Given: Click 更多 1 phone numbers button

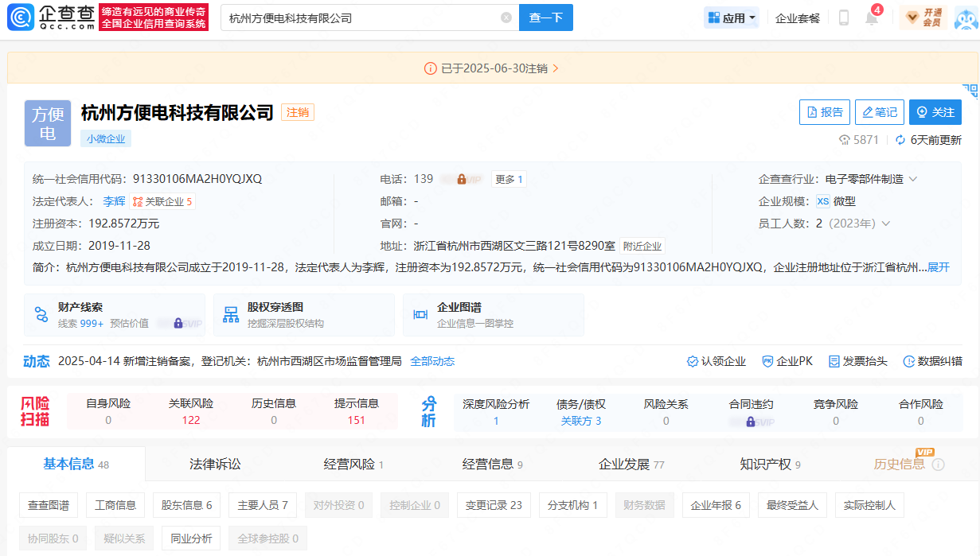Looking at the screenshot, I should tap(509, 179).
